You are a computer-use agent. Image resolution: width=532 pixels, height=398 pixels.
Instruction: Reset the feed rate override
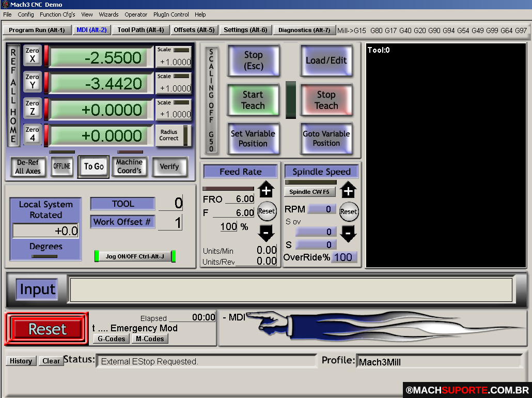[x=267, y=211]
